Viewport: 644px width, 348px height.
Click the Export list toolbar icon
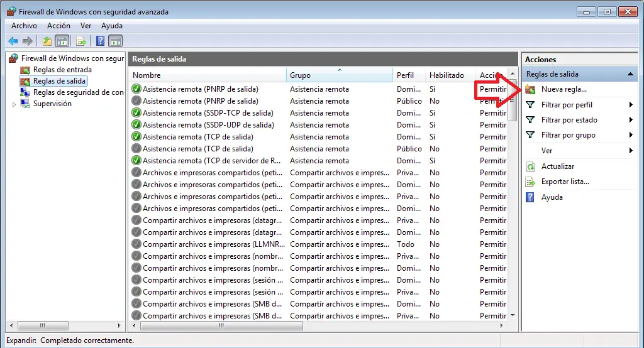tap(81, 41)
